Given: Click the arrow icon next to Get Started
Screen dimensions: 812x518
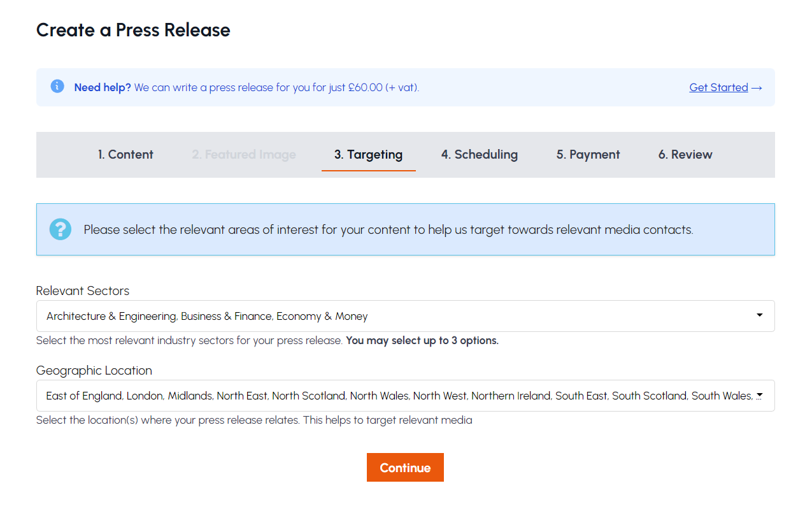Looking at the screenshot, I should pyautogui.click(x=757, y=87).
